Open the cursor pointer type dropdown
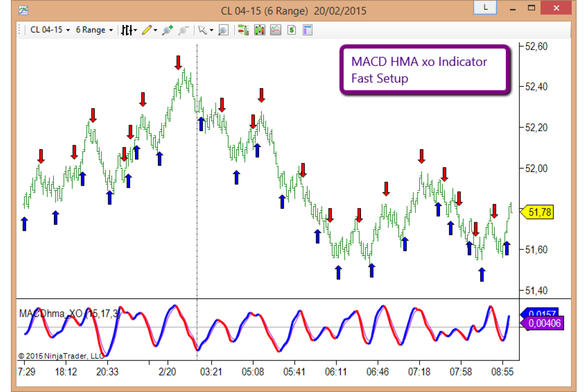The height and width of the screenshot is (392, 588). 205,30
